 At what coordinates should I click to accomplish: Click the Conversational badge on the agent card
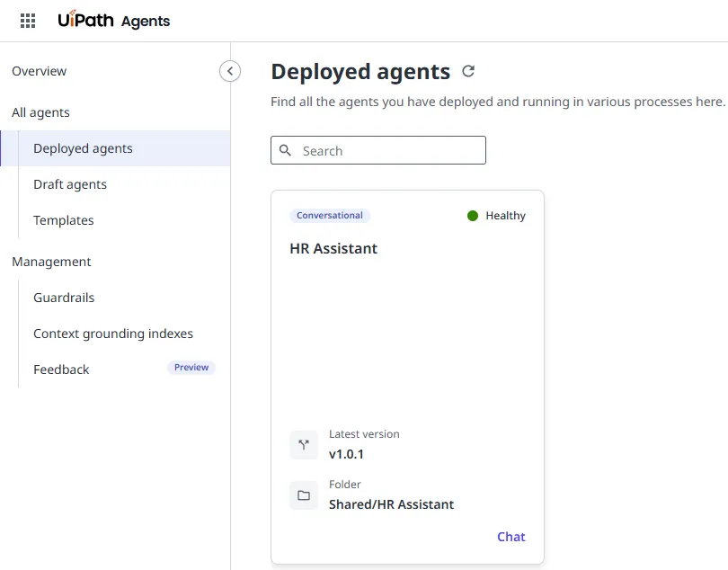330,215
